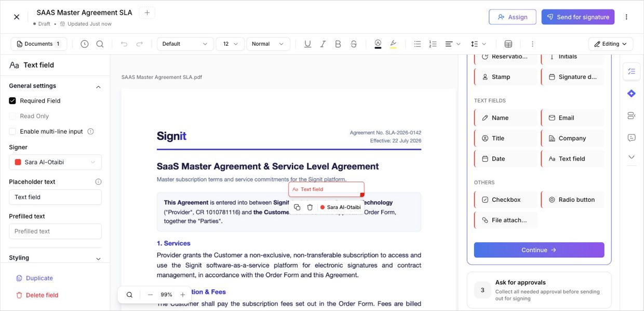This screenshot has height=311, width=644.
Task: Uncheck the Required Field checkbox
Action: 12,101
